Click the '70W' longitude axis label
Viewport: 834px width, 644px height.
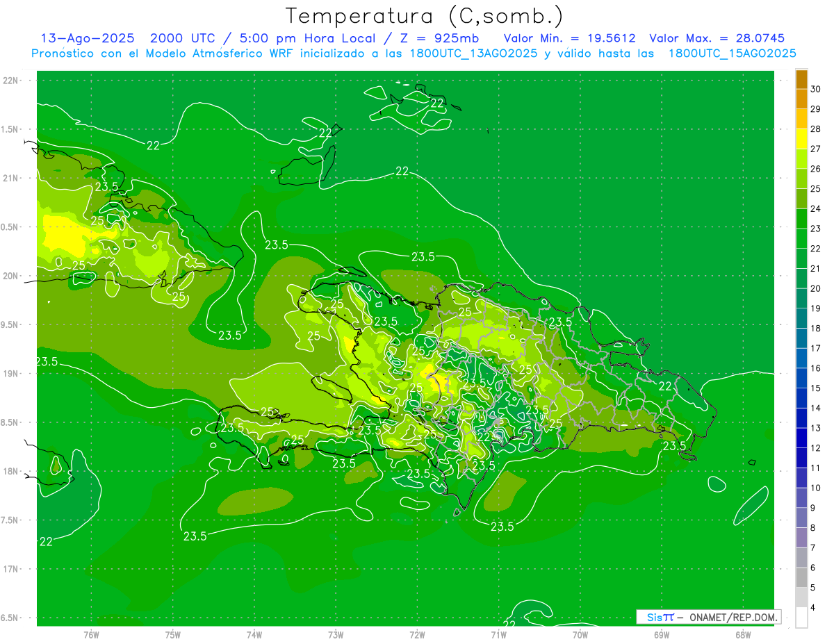point(580,634)
